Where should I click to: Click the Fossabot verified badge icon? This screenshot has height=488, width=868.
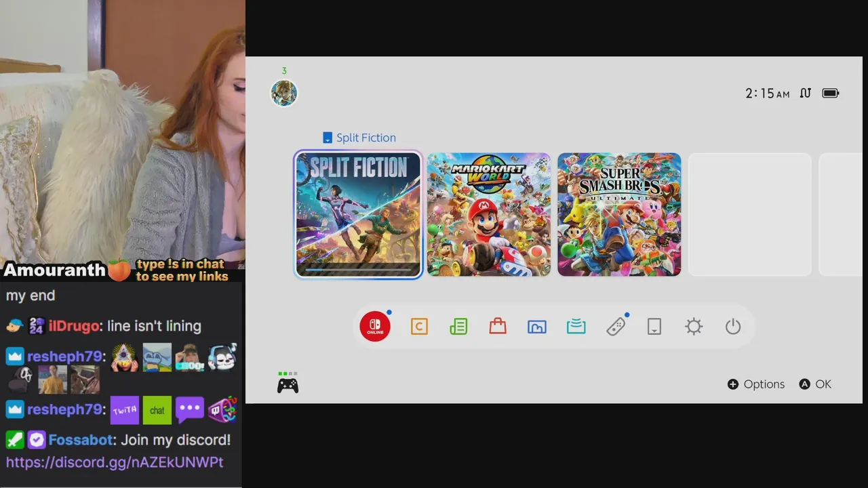(37, 440)
